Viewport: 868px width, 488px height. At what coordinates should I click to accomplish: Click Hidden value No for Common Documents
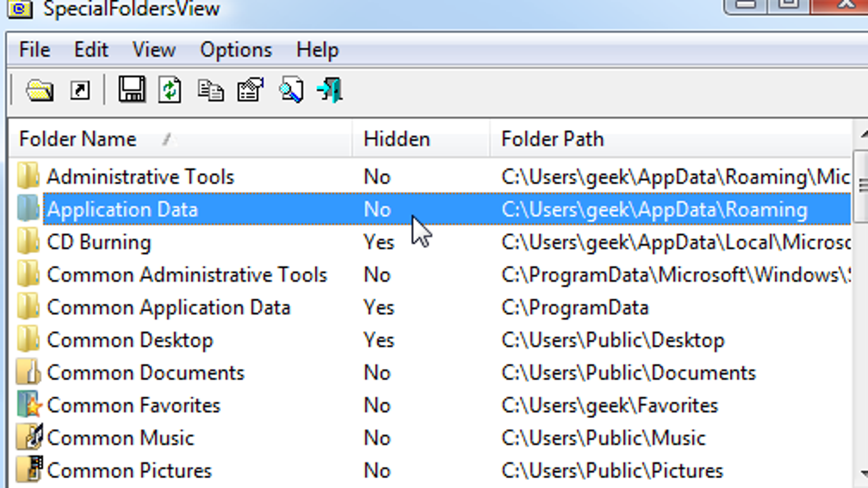[377, 373]
